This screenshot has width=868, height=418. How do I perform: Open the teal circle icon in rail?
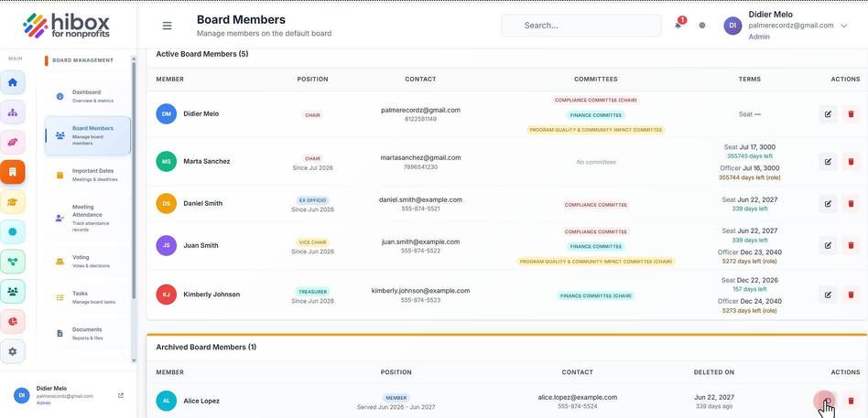point(13,231)
